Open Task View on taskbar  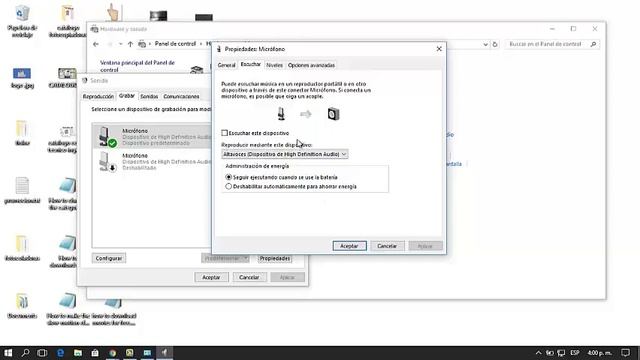tap(42, 353)
